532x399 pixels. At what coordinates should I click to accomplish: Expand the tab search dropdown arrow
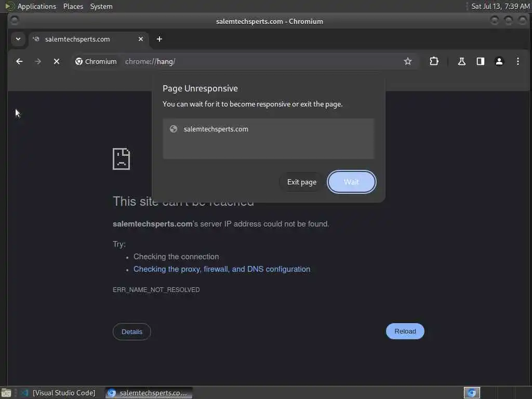click(18, 39)
